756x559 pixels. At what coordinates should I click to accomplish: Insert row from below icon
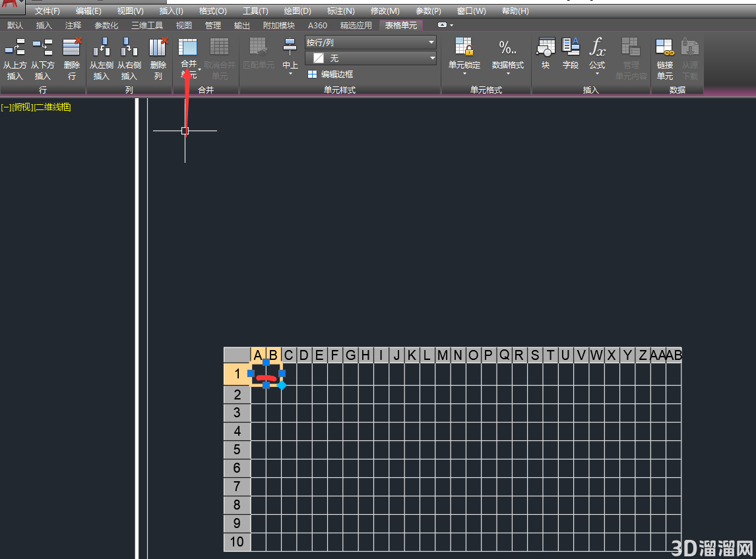pos(42,47)
